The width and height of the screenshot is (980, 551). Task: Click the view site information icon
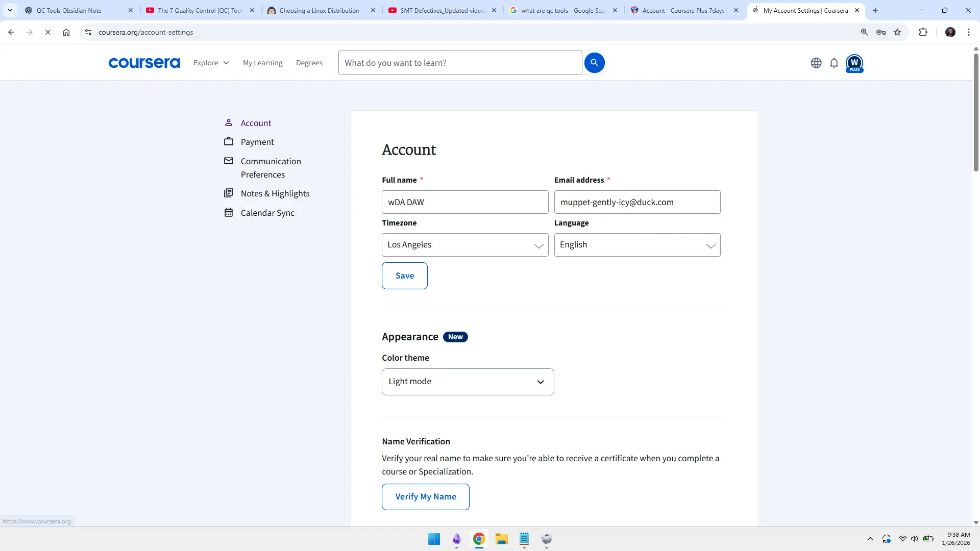[88, 32]
